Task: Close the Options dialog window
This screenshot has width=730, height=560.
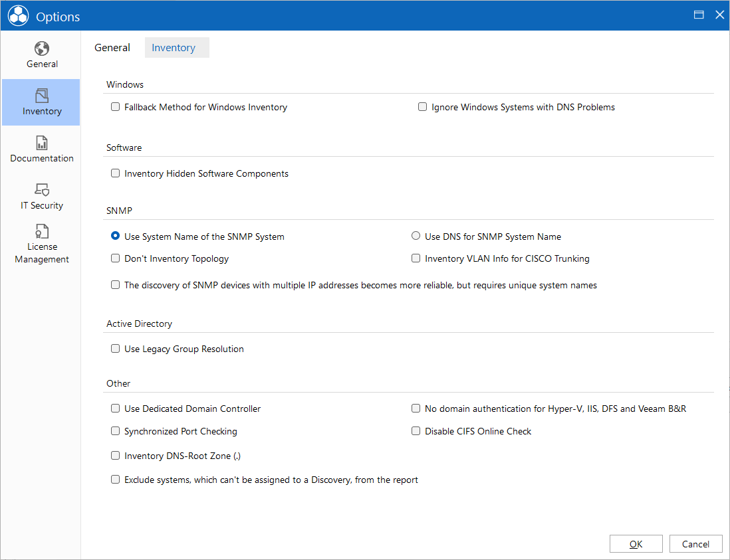Action: point(719,15)
